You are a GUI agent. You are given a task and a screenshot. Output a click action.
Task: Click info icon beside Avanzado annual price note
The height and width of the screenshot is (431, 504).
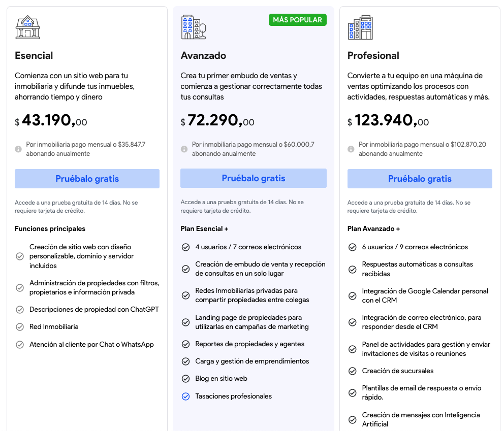(x=184, y=149)
